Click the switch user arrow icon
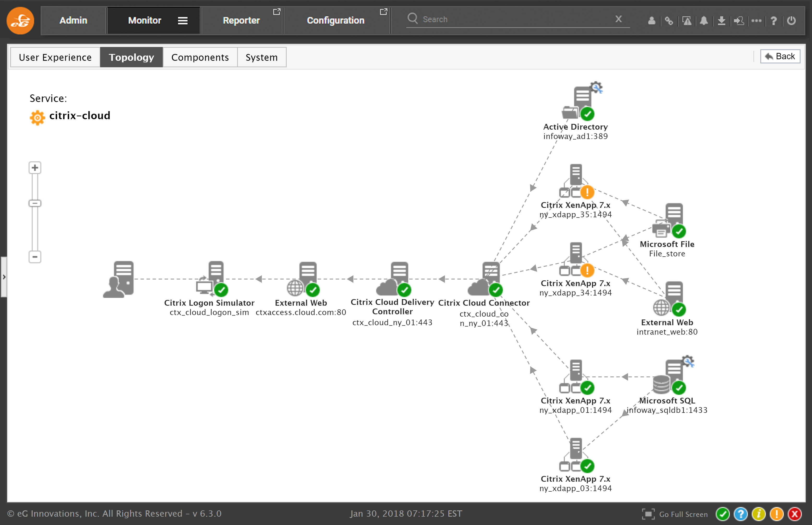Image resolution: width=812 pixels, height=525 pixels. 739,21
